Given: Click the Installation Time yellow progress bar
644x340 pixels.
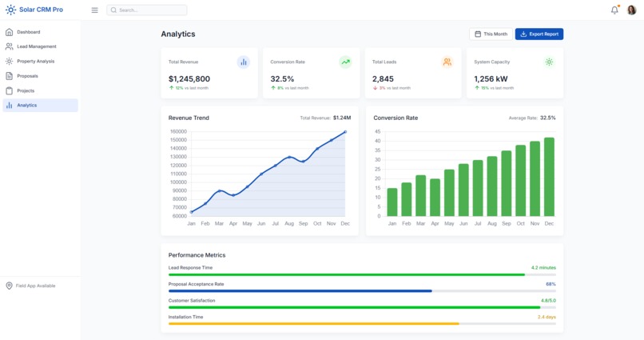Looking at the screenshot, I should [x=314, y=324].
